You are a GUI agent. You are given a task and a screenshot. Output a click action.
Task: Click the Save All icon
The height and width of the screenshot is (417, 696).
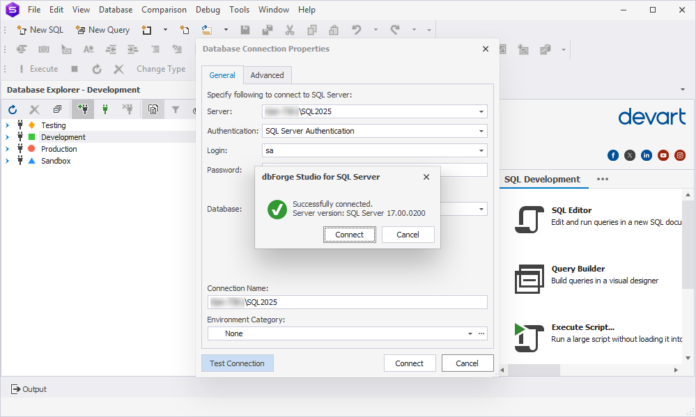click(267, 30)
